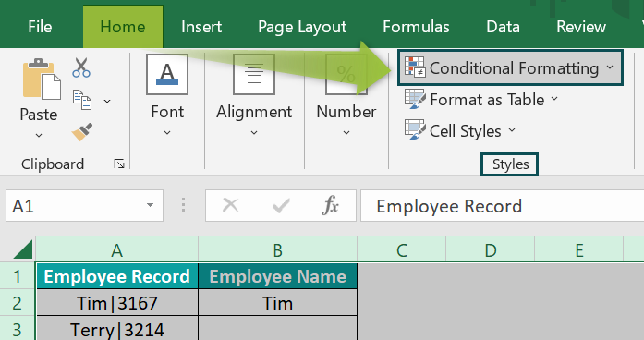
Task: Click the Format as Table icon
Action: (415, 99)
